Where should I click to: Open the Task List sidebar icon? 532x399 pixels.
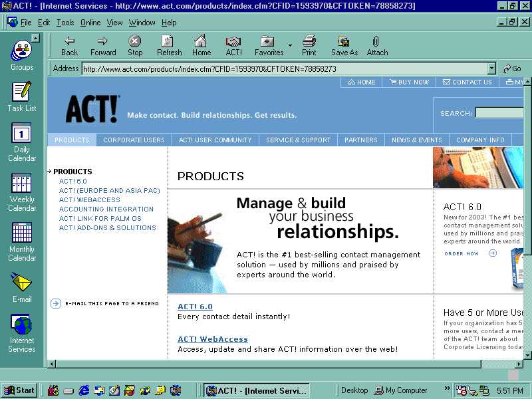pos(22,96)
